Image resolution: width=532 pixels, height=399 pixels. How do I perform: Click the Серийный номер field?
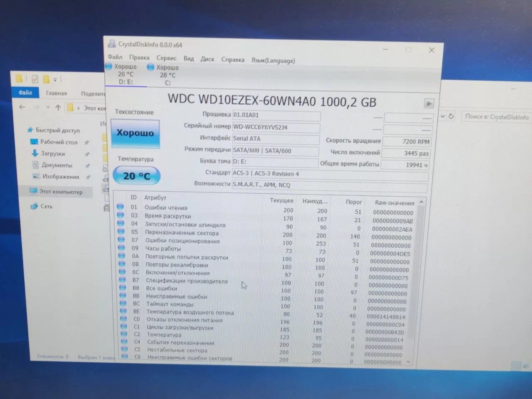[x=276, y=127]
